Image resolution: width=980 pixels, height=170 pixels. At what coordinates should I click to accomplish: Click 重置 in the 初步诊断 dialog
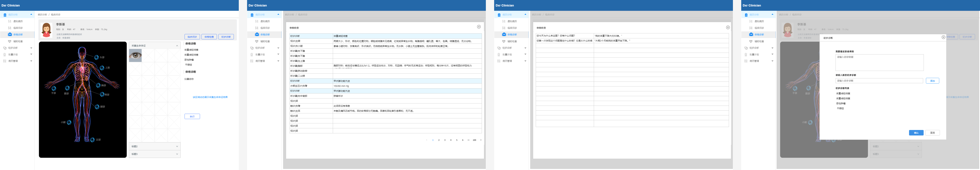(932, 133)
